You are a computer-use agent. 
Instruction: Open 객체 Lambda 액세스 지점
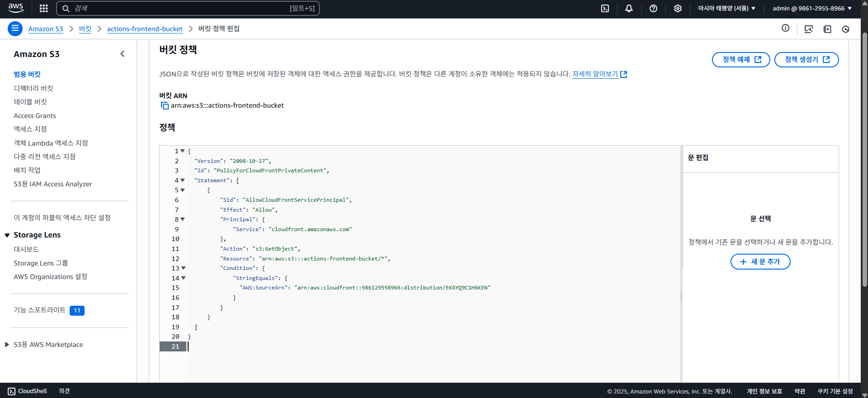pyautogui.click(x=51, y=143)
